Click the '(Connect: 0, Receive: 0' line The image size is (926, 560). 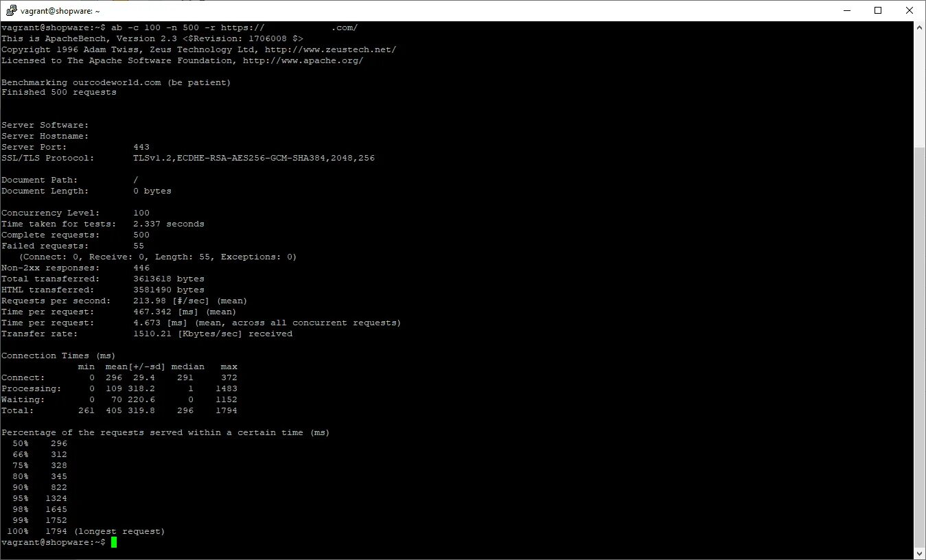pyautogui.click(x=157, y=257)
